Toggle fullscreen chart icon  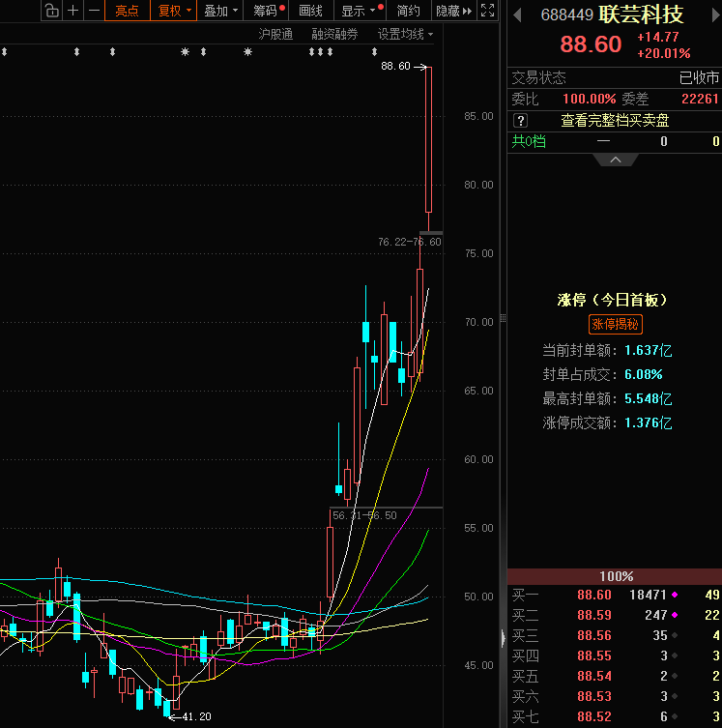click(488, 11)
